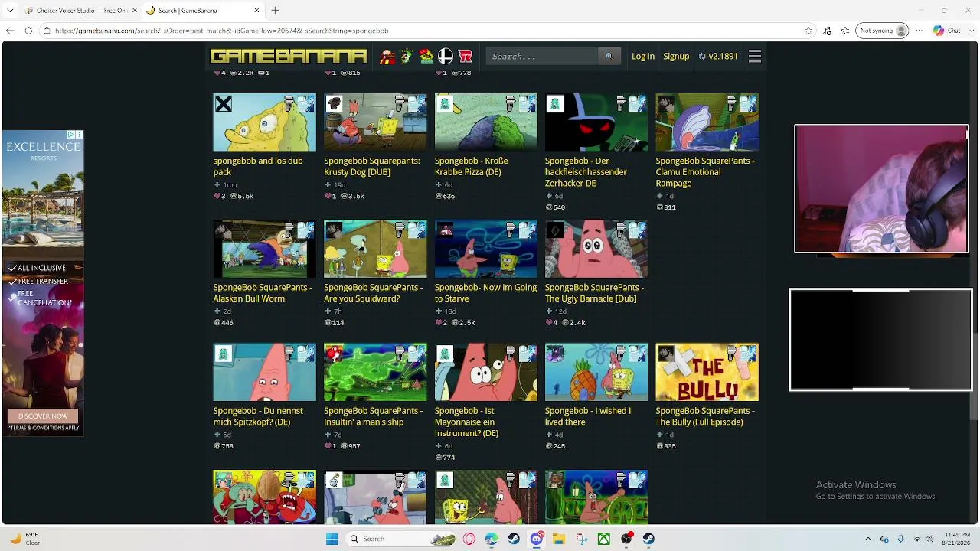Viewport: 980px width, 551px height.
Task: Open 'SpongeBob SquarePants - Clamu Emotional Rampage' thumbnail
Action: 707,122
